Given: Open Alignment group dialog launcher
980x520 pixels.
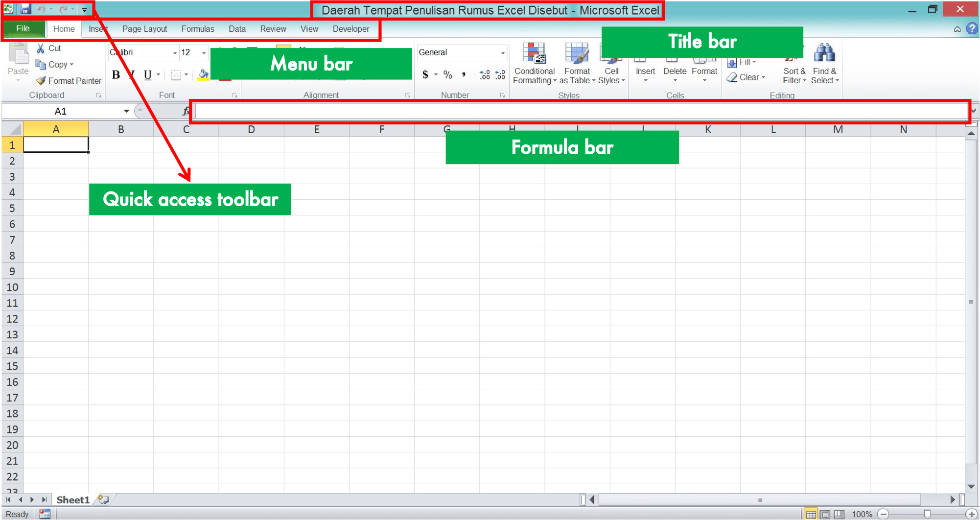Looking at the screenshot, I should click(408, 95).
